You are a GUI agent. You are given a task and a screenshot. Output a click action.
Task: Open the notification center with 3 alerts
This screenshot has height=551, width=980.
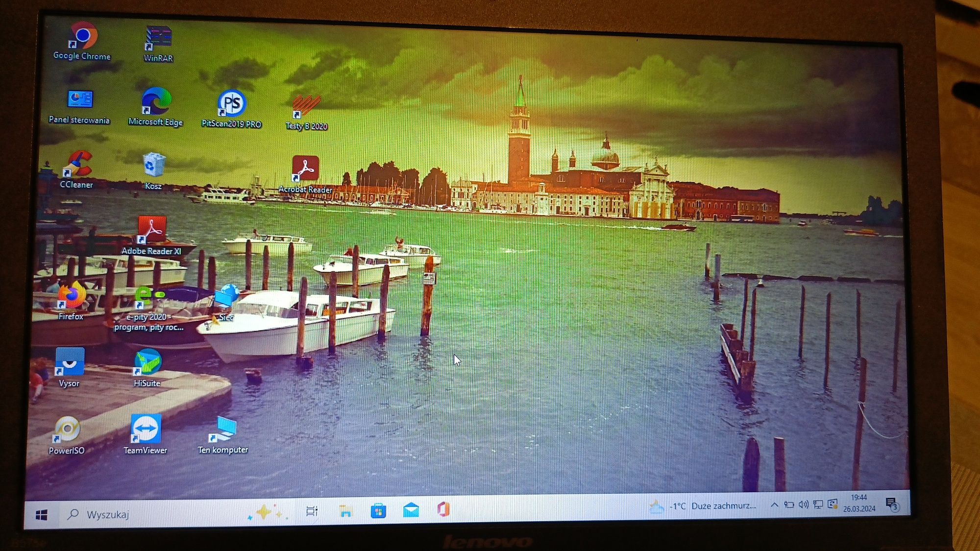(x=892, y=503)
